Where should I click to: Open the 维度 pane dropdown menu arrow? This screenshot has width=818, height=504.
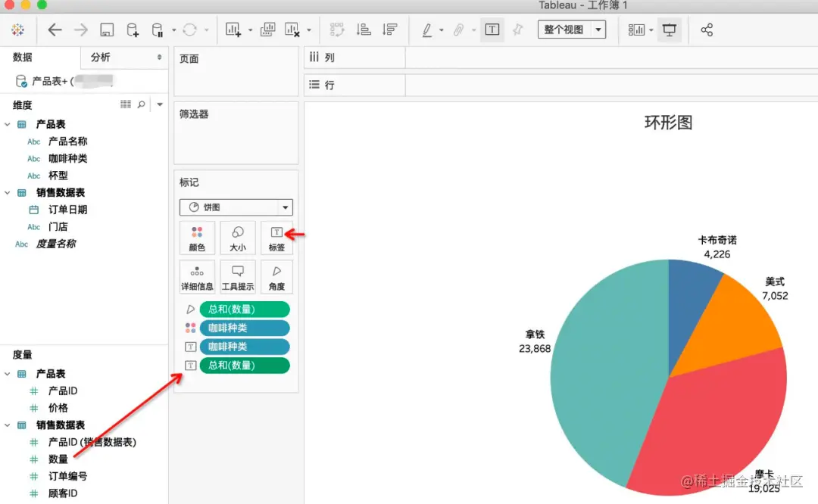point(160,104)
